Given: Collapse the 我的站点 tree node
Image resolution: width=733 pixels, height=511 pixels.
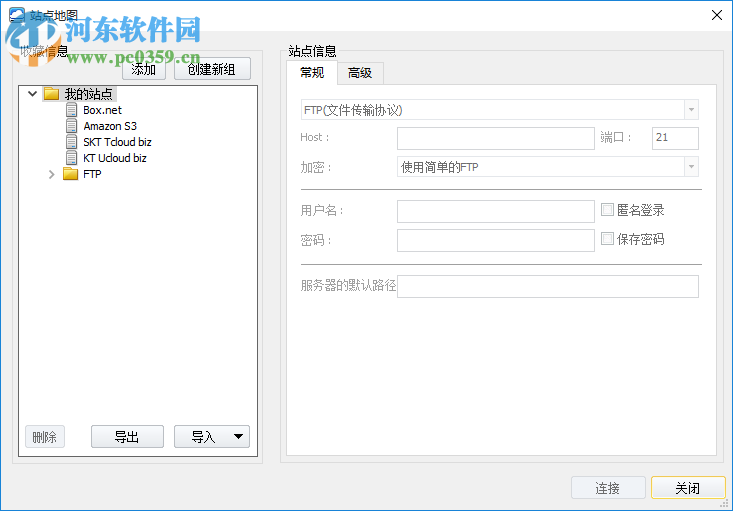Looking at the screenshot, I should tap(32, 94).
